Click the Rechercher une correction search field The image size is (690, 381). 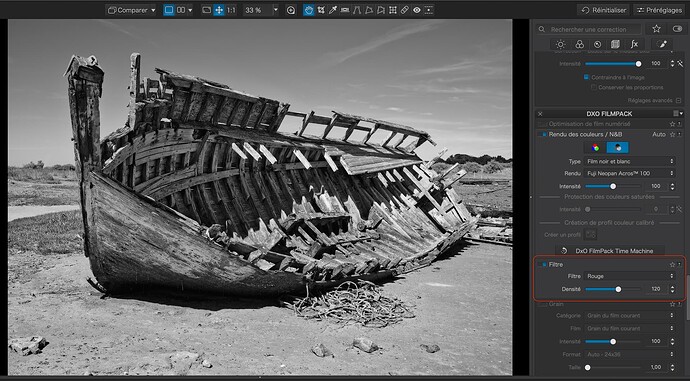click(590, 29)
